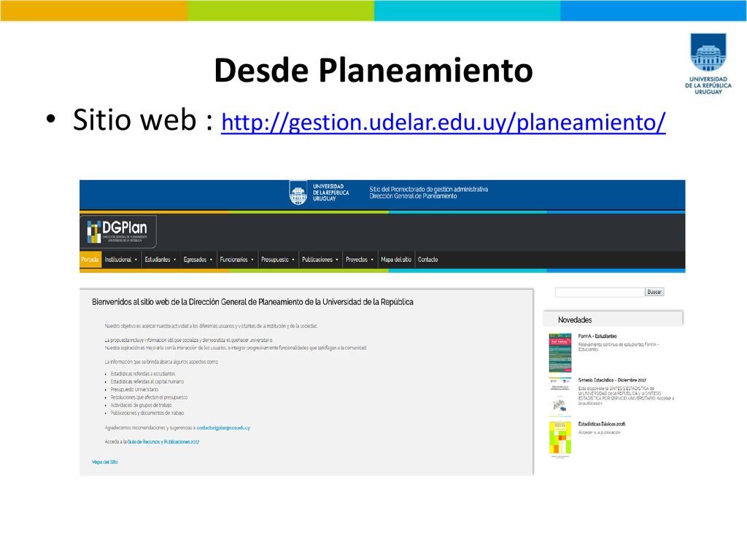Click the Desde Planeamiento slide title
747x560 pixels.
[x=373, y=70]
